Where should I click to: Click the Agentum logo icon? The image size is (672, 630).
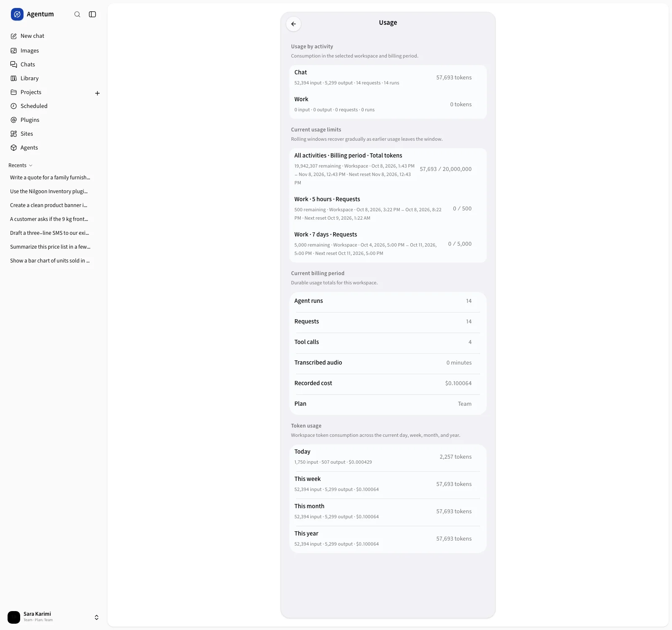[x=17, y=14]
